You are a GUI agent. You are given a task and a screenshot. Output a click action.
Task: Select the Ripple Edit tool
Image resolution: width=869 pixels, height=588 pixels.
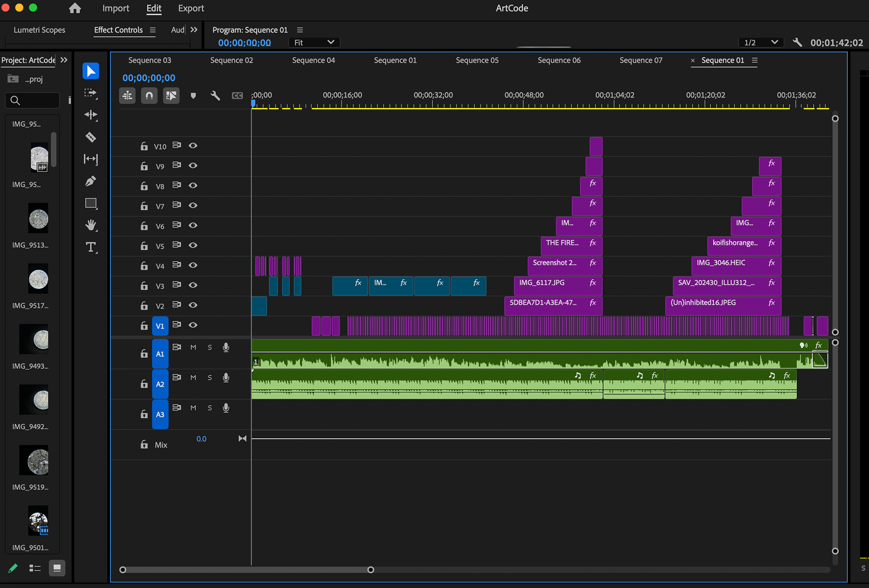[91, 115]
